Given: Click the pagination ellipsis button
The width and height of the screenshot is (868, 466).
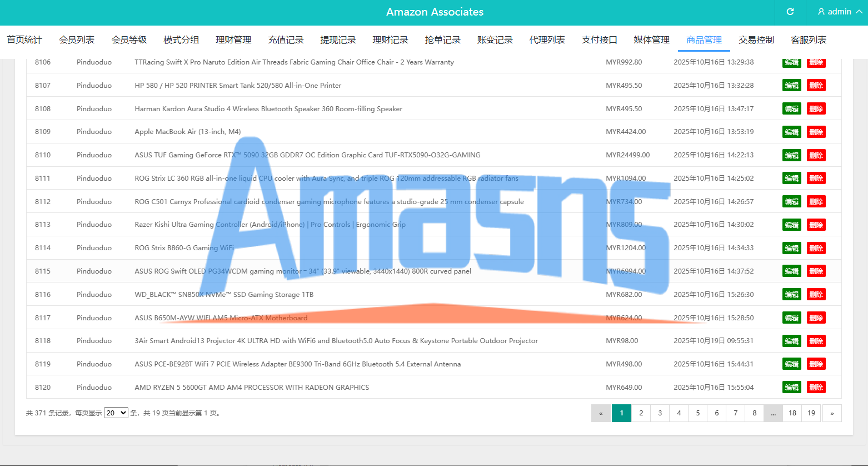Looking at the screenshot, I should coord(774,413).
